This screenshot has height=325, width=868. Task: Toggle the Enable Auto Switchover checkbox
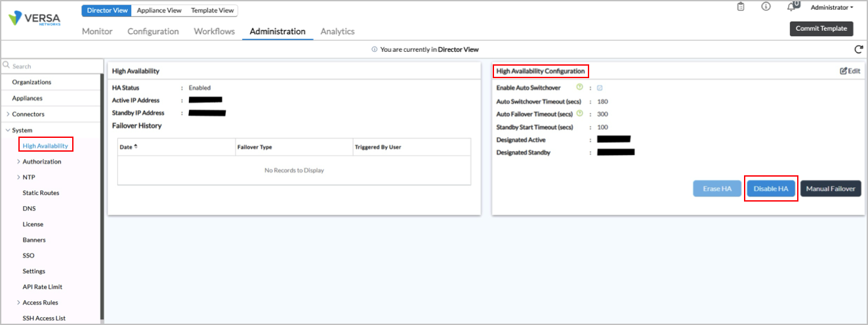coord(600,88)
